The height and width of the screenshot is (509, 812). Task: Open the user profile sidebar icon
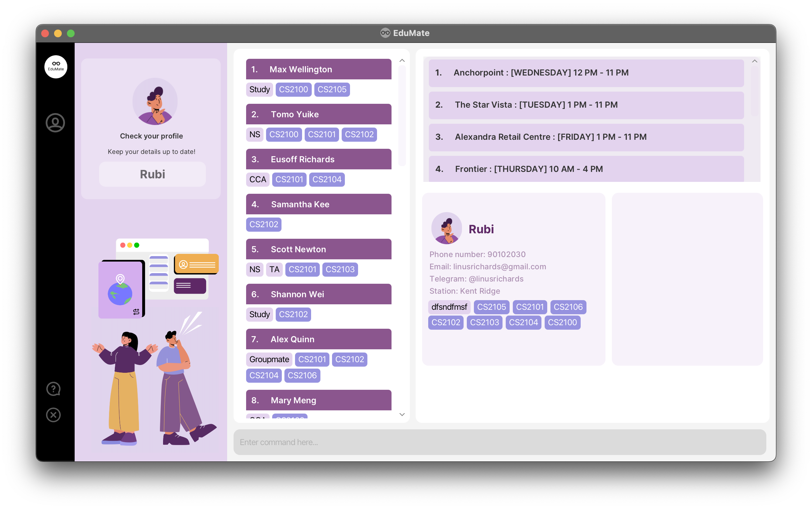[55, 122]
